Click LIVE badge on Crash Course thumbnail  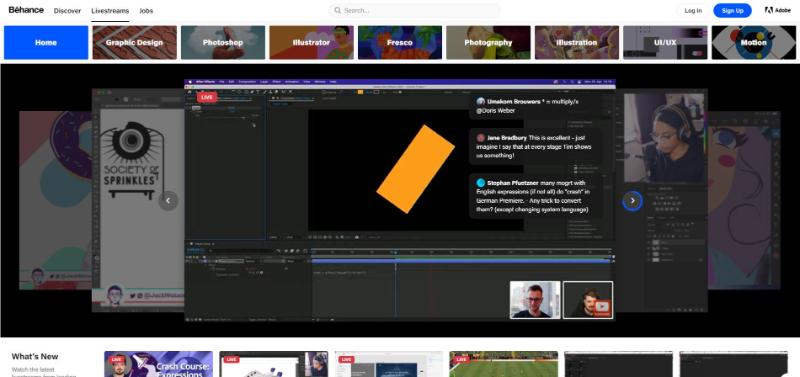[x=116, y=359]
